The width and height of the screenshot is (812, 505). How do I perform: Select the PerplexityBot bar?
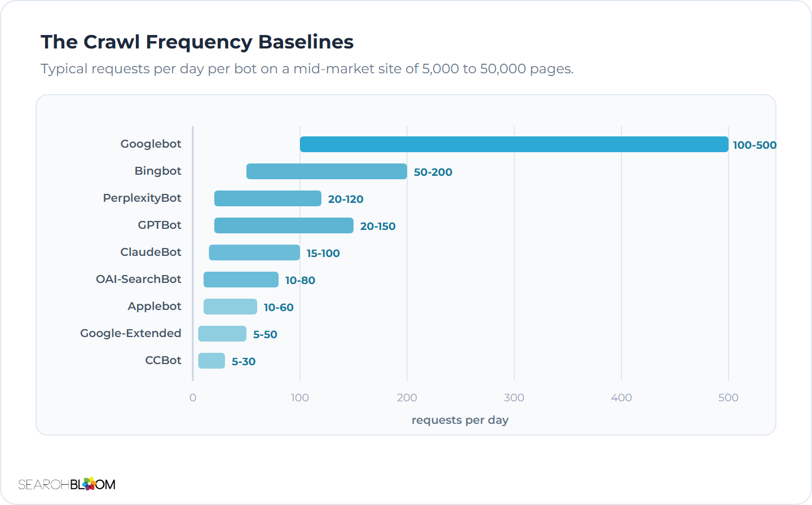point(268,198)
